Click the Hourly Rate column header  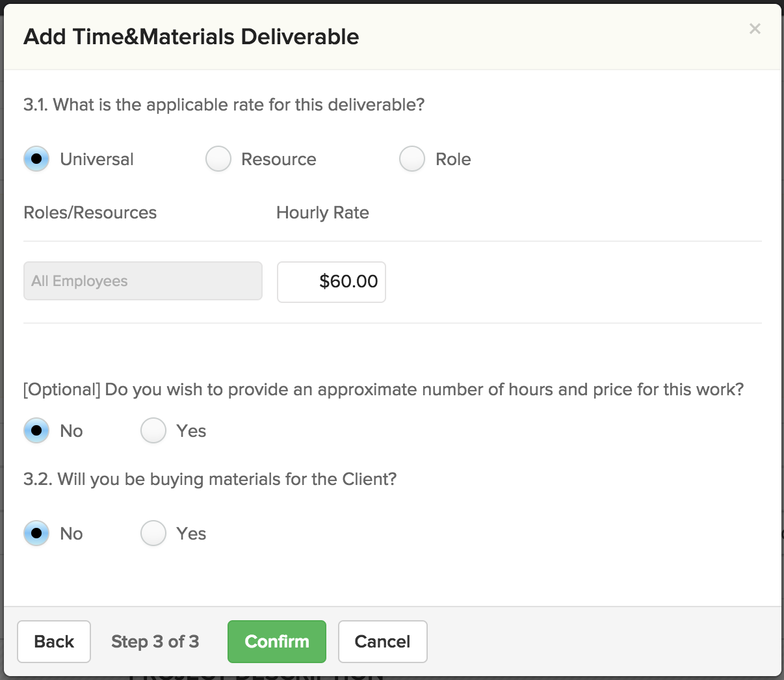coord(322,213)
